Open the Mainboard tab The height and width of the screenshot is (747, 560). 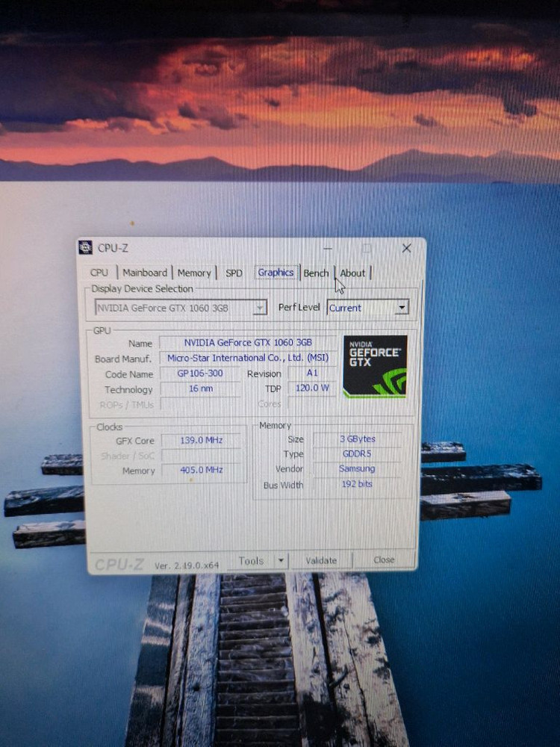coord(145,273)
